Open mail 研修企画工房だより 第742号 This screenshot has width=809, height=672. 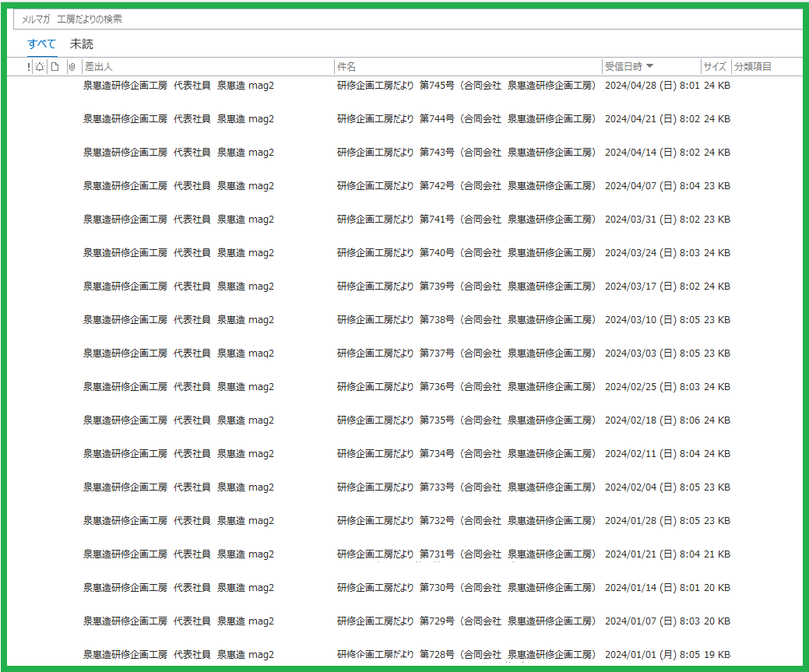(466, 186)
